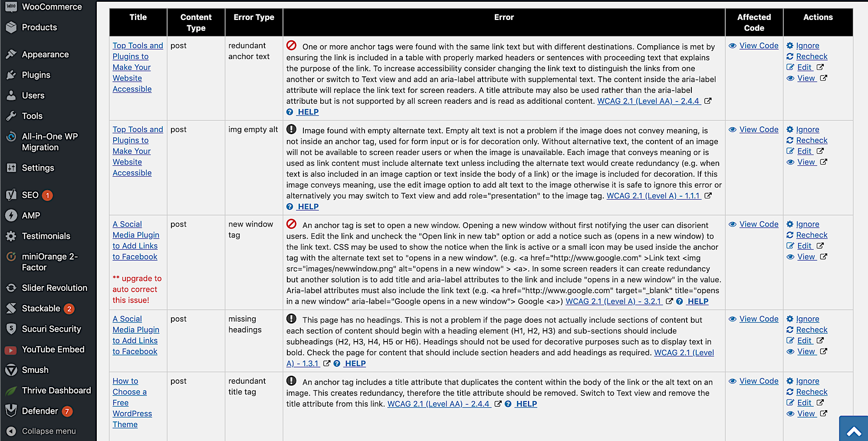Open WCAG 2.1 (Level AA) - 2.4.4 in first row

[649, 101]
